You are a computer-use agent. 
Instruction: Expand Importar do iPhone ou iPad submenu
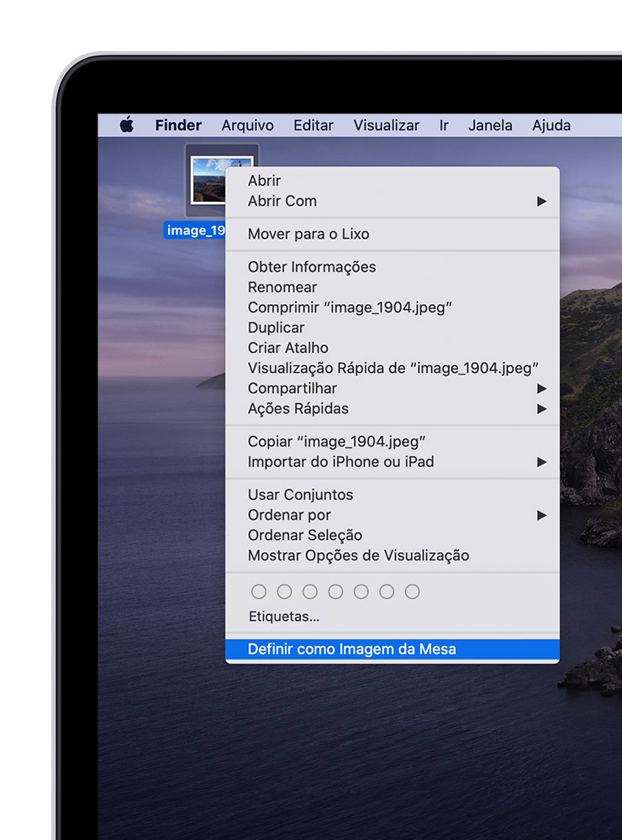pyautogui.click(x=541, y=461)
